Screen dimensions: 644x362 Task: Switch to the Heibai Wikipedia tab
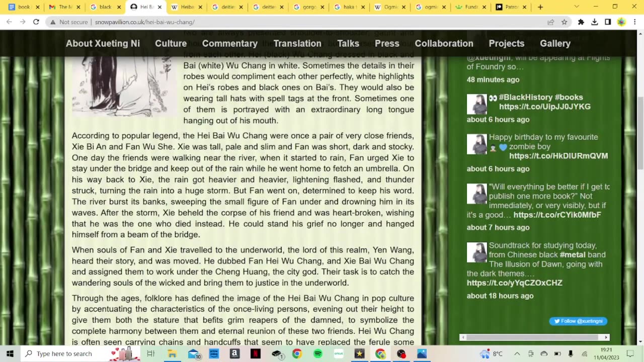pyautogui.click(x=187, y=7)
